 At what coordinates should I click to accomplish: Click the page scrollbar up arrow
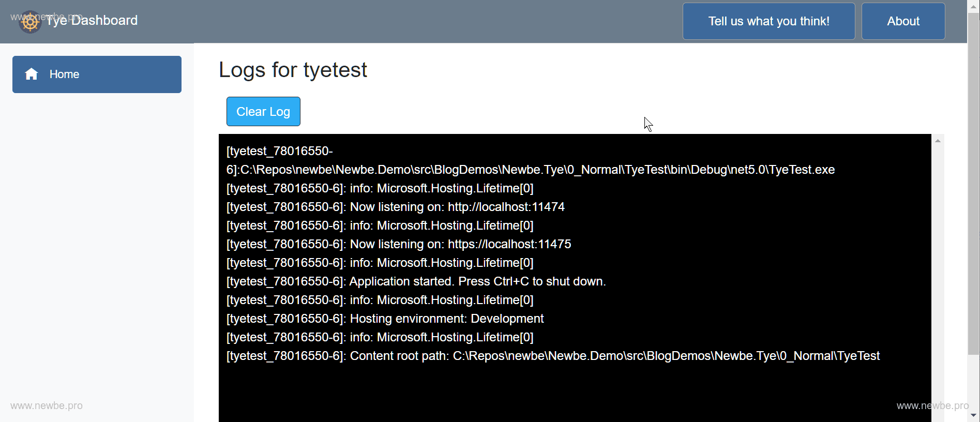coord(973,5)
